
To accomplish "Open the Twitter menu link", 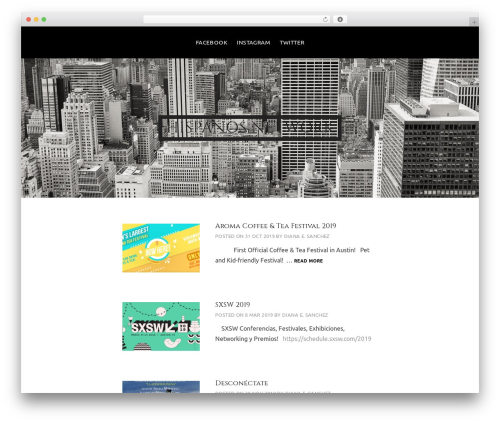I will (292, 43).
